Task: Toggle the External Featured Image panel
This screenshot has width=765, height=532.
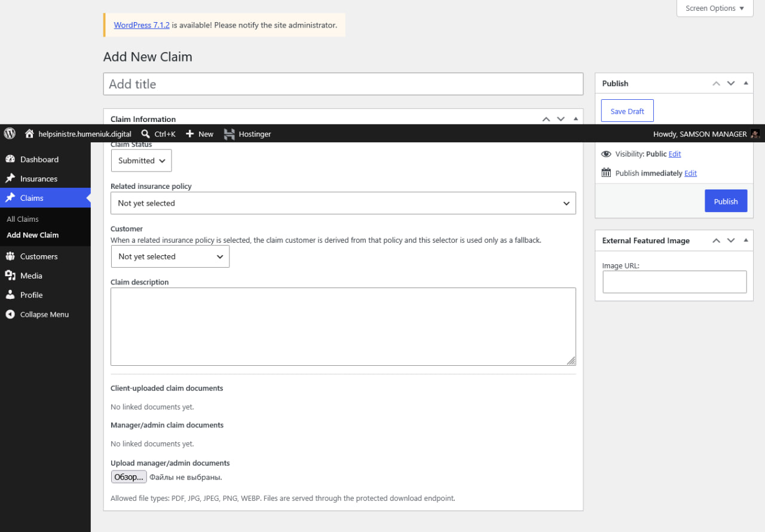Action: pos(745,240)
